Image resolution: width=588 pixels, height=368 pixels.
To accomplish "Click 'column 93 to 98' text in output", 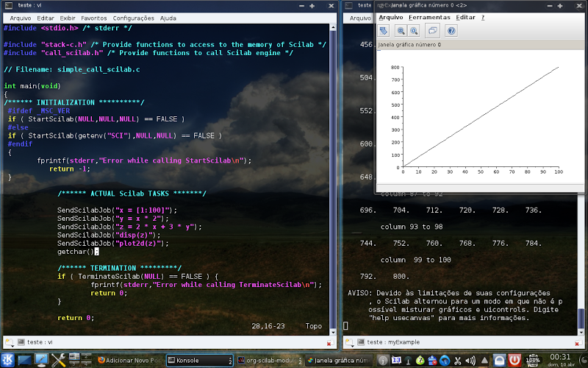I will pos(412,227).
